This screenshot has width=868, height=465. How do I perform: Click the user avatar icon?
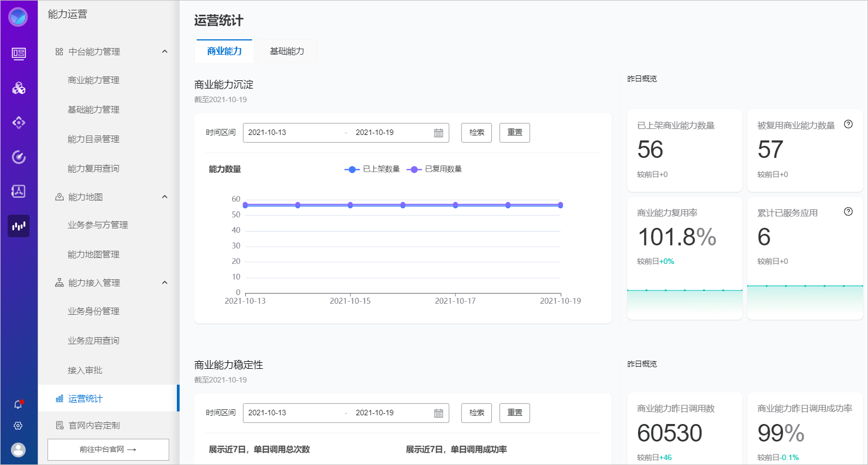19,450
